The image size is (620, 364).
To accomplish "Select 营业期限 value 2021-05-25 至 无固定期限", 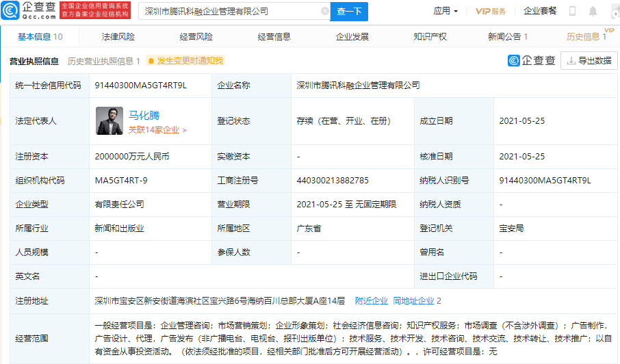I will [346, 205].
